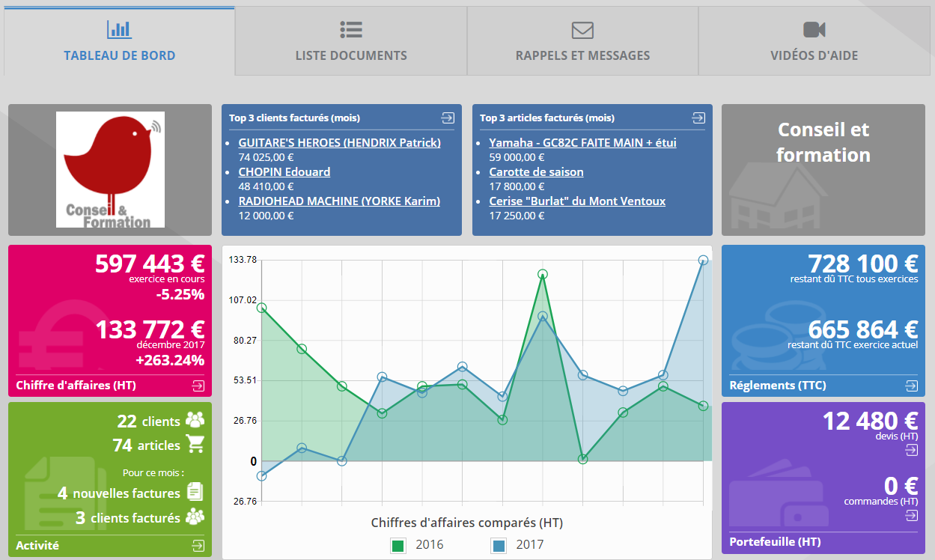Open the devis (HT) arrow icon
Viewport: 935px width, 560px height.
coord(911,450)
